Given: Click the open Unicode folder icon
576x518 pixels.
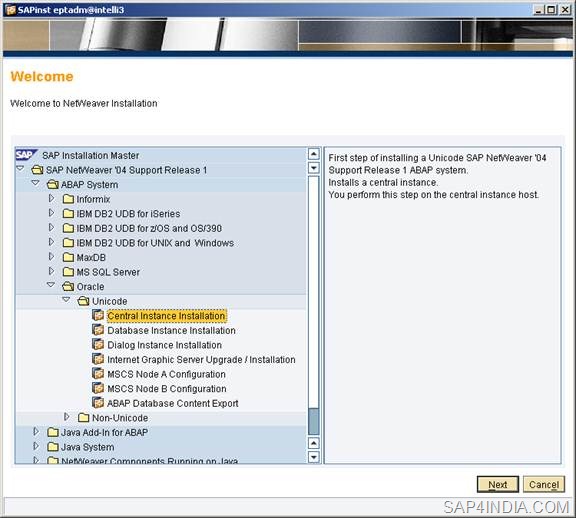Looking at the screenshot, I should point(83,301).
